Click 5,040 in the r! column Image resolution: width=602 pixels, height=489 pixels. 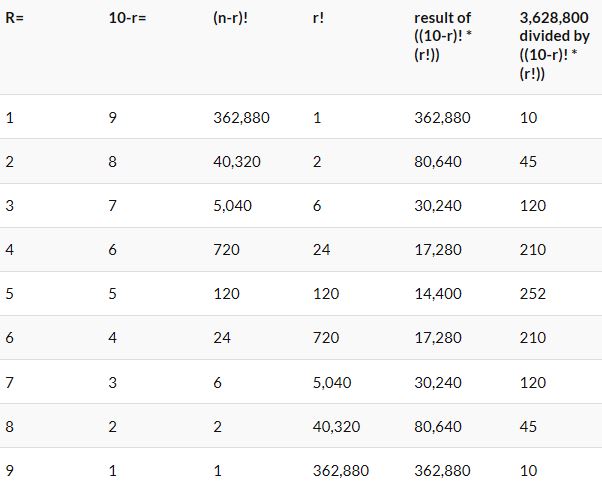pyautogui.click(x=332, y=382)
